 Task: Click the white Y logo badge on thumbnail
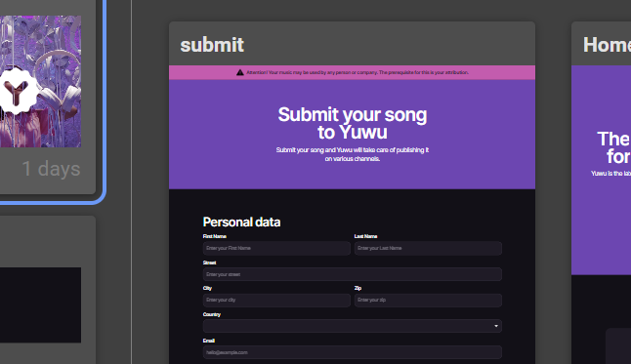click(x=17, y=92)
